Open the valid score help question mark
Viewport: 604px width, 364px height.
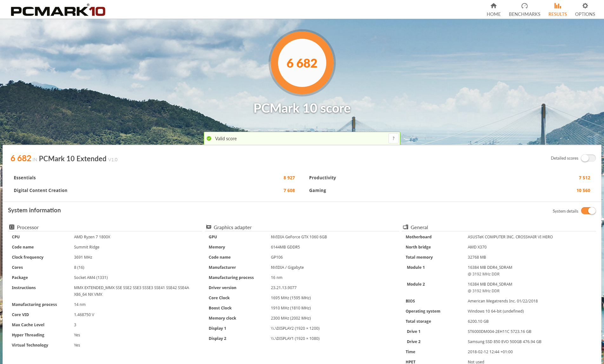coord(393,138)
